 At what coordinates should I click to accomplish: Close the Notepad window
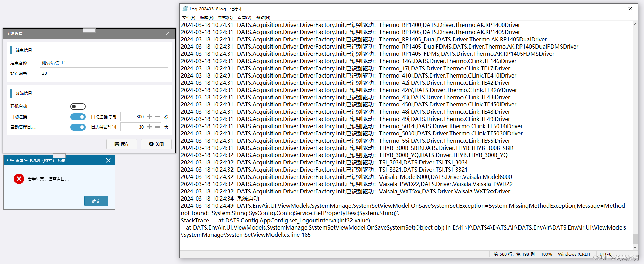630,9
